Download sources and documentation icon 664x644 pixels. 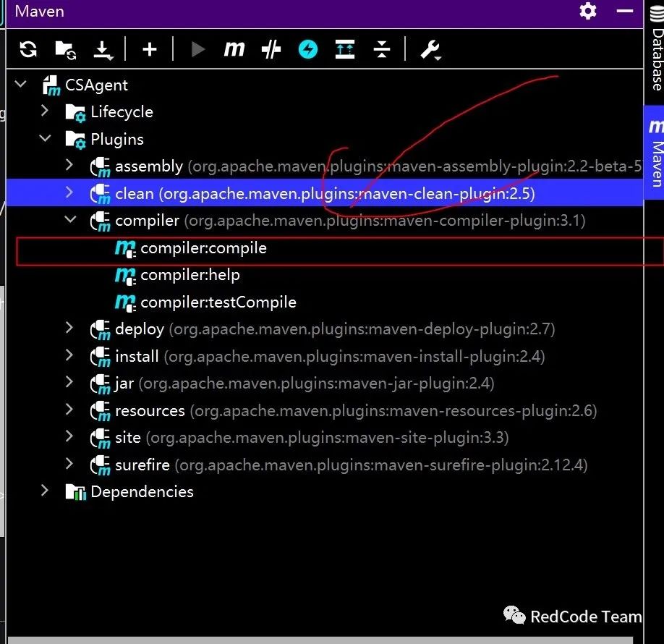tap(103, 50)
